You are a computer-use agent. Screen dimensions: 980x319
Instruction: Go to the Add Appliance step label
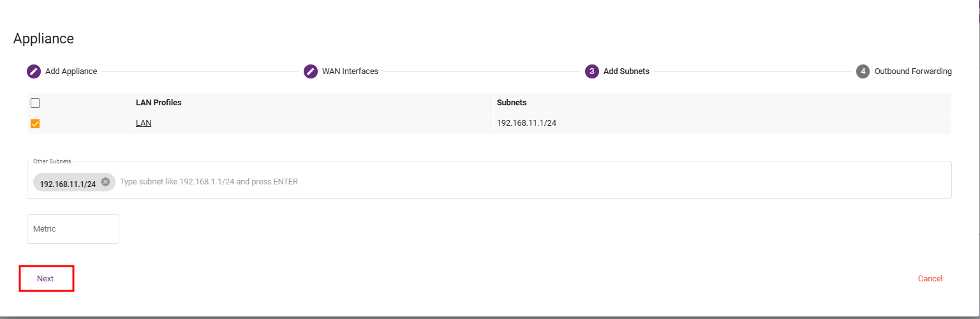71,71
